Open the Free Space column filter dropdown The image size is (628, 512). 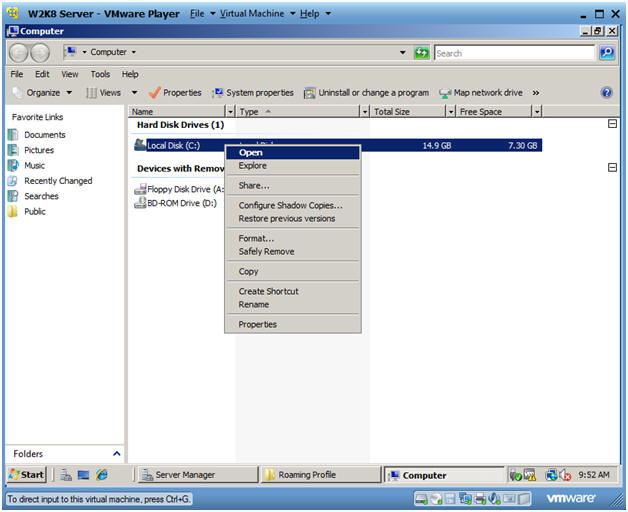pyautogui.click(x=537, y=111)
